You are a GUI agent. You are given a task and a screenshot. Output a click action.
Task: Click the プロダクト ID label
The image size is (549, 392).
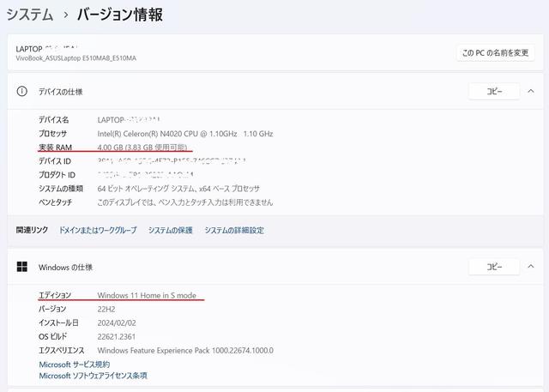57,175
